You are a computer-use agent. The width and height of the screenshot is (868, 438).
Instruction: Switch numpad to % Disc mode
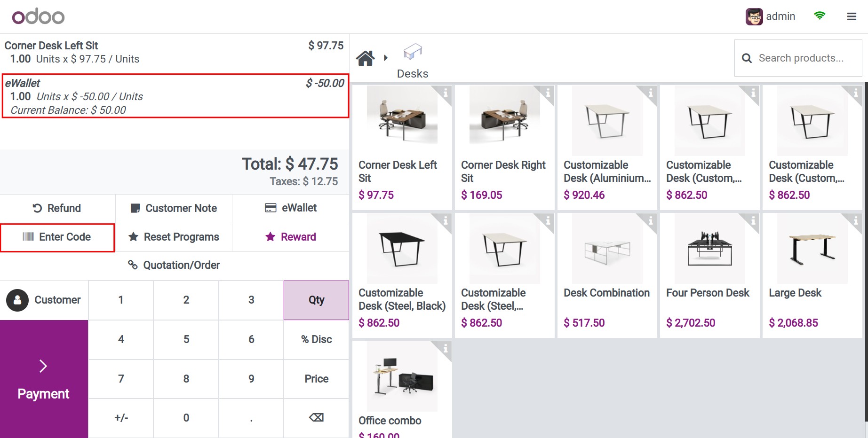(x=316, y=339)
